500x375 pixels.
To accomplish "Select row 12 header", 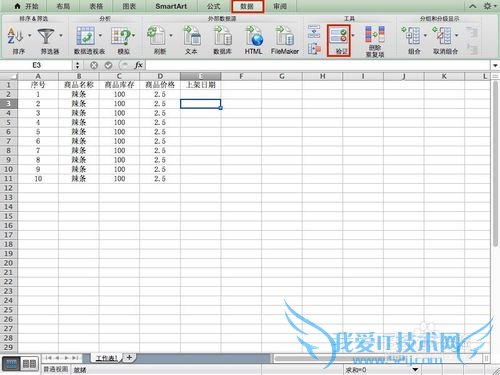I will pyautogui.click(x=9, y=188).
